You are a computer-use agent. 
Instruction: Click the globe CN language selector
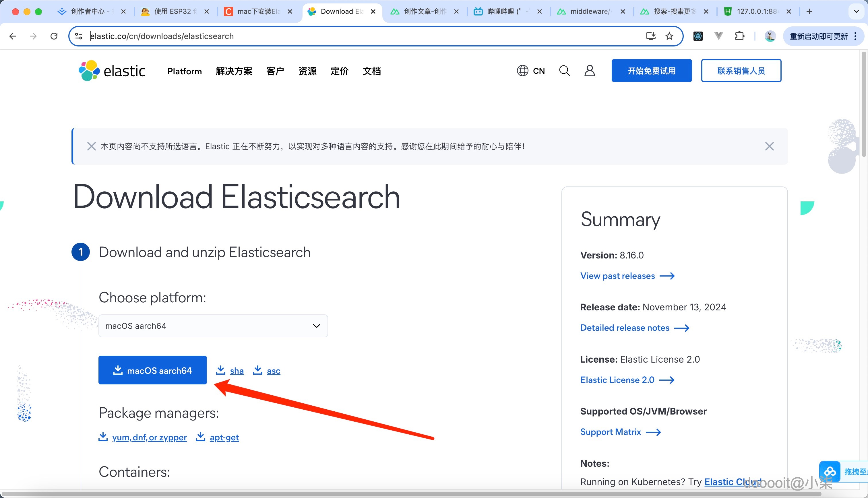531,71
